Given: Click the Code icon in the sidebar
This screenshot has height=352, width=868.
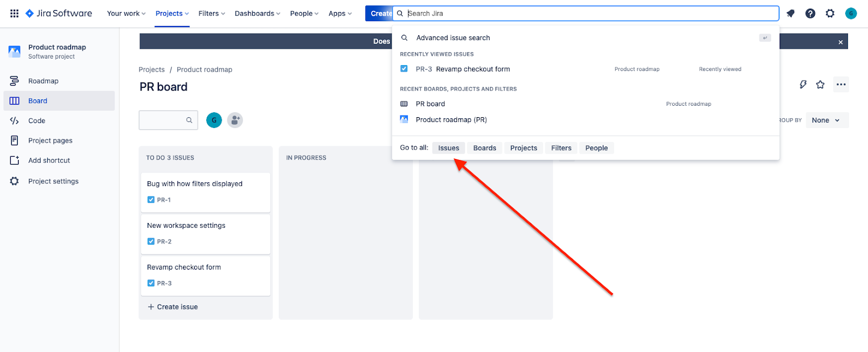Looking at the screenshot, I should tap(15, 121).
